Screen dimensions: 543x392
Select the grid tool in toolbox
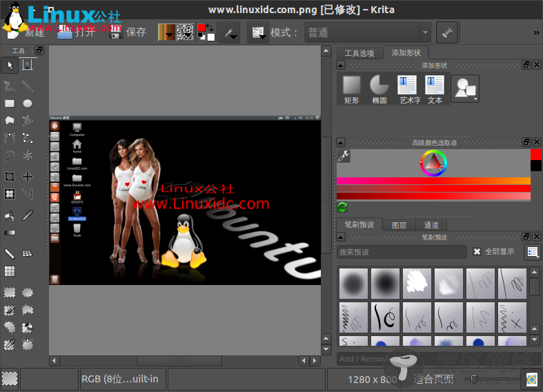click(x=10, y=271)
